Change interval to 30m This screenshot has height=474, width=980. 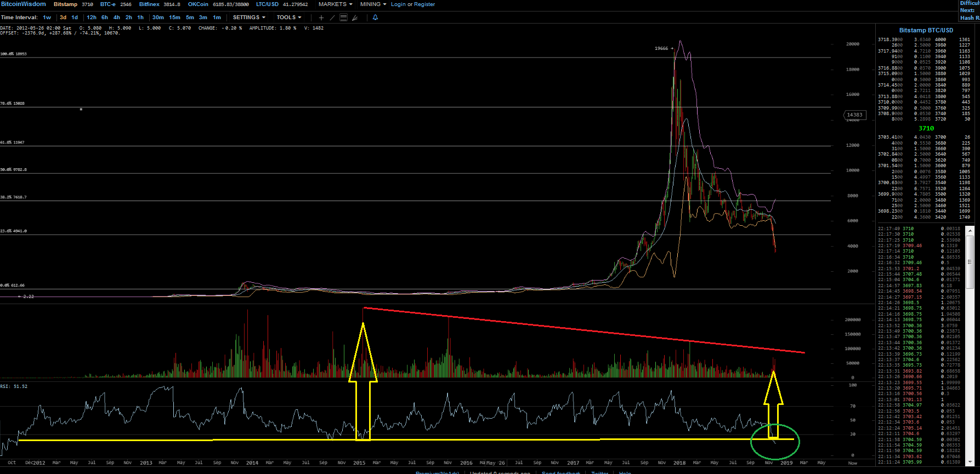pos(158,18)
